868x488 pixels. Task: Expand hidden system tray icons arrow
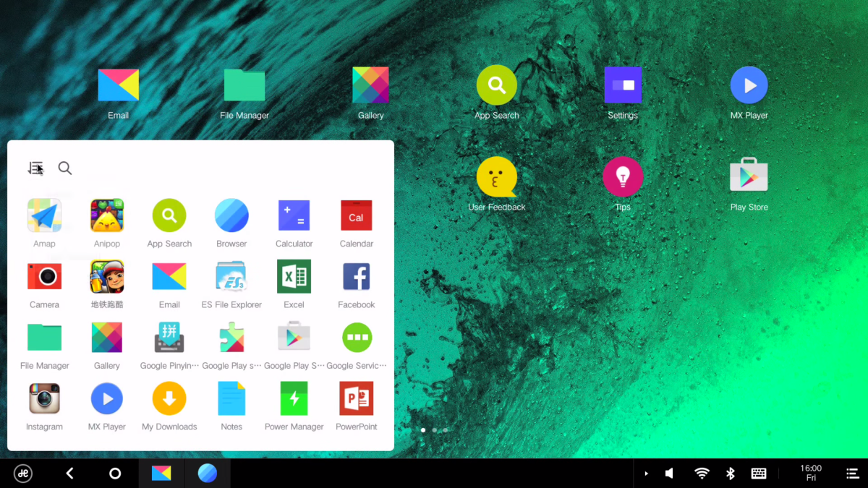646,474
